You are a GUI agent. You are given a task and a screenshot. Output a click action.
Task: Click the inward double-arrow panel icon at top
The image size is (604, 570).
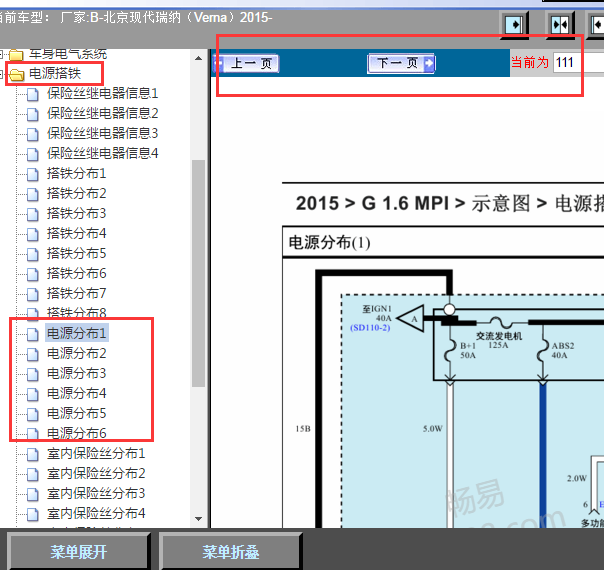560,25
